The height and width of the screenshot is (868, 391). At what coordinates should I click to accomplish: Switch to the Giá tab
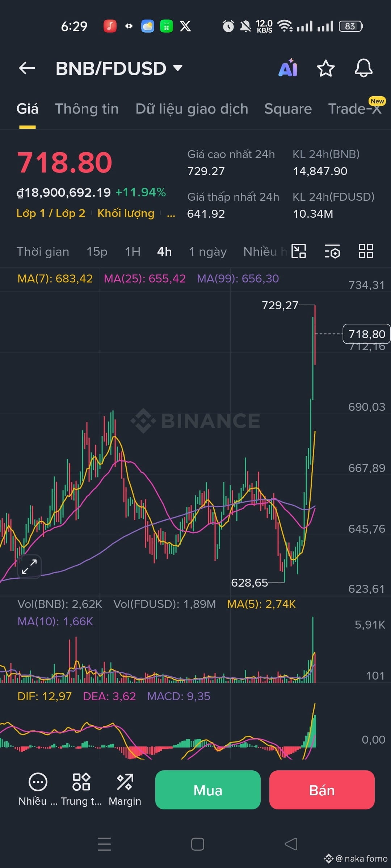[28, 109]
